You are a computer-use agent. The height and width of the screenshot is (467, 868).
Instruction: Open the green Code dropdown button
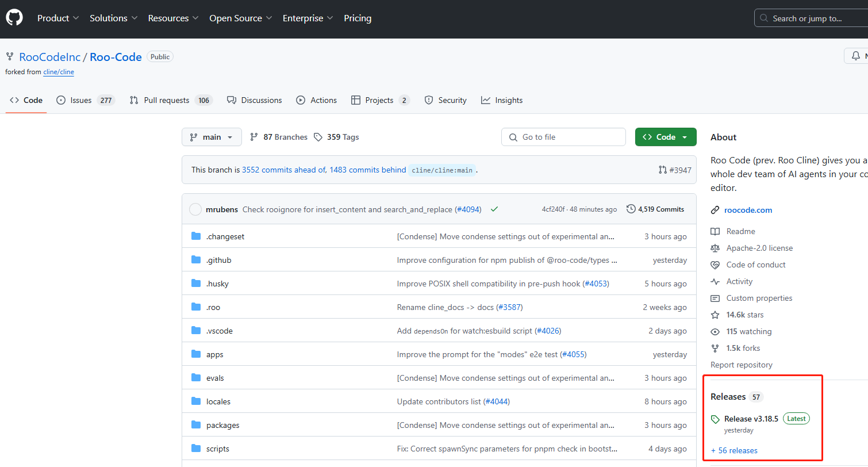coord(666,137)
